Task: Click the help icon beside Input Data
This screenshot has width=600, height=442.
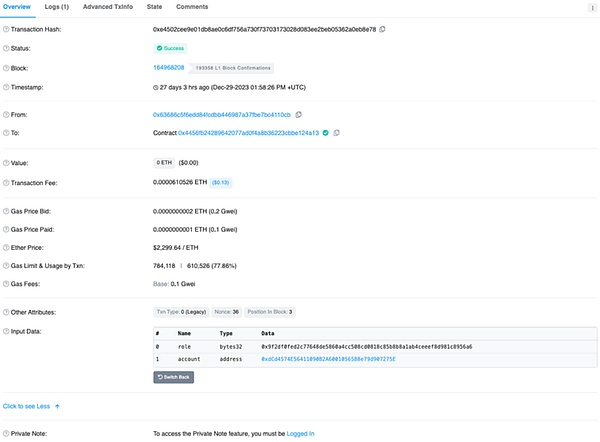Action: pos(6,330)
